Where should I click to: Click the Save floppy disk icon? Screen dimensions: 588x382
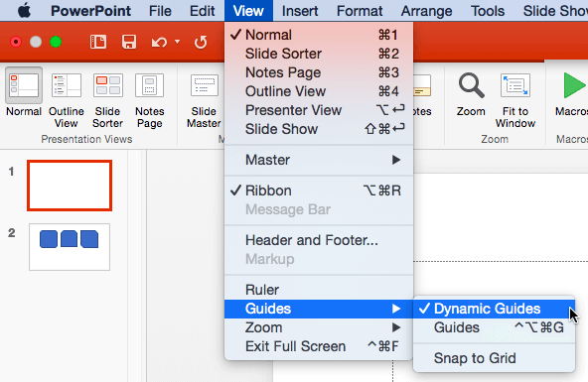tap(129, 42)
